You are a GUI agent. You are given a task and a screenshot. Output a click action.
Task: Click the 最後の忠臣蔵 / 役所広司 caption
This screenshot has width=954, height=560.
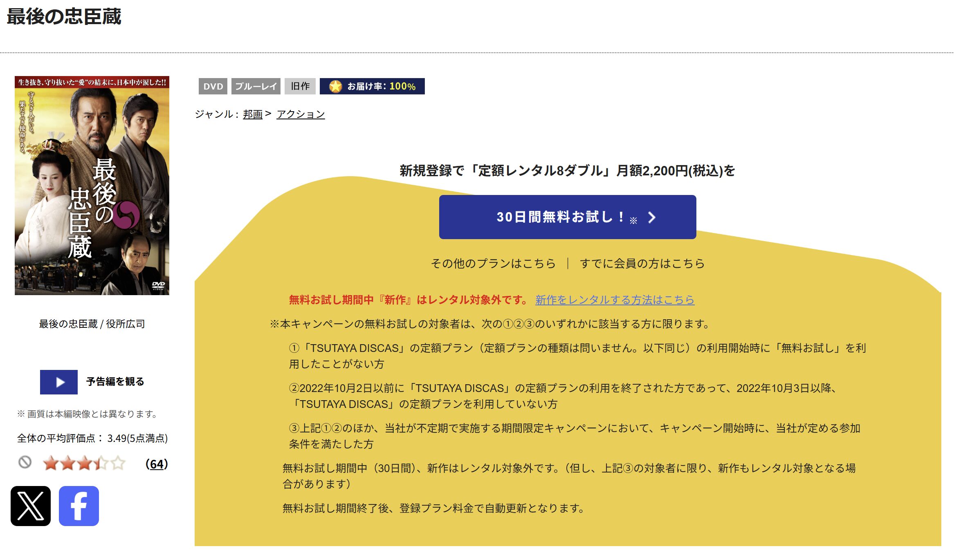(x=92, y=324)
